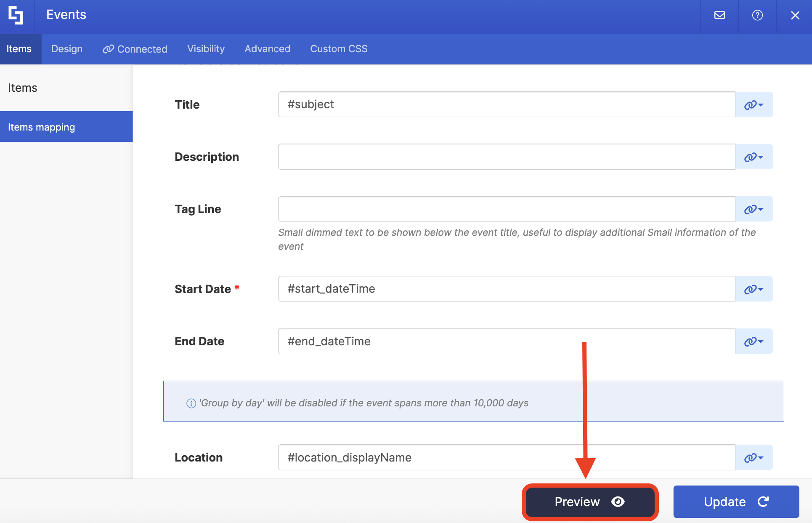Viewport: 812px width, 523px height.
Task: Click into the Description input field
Action: pos(506,157)
